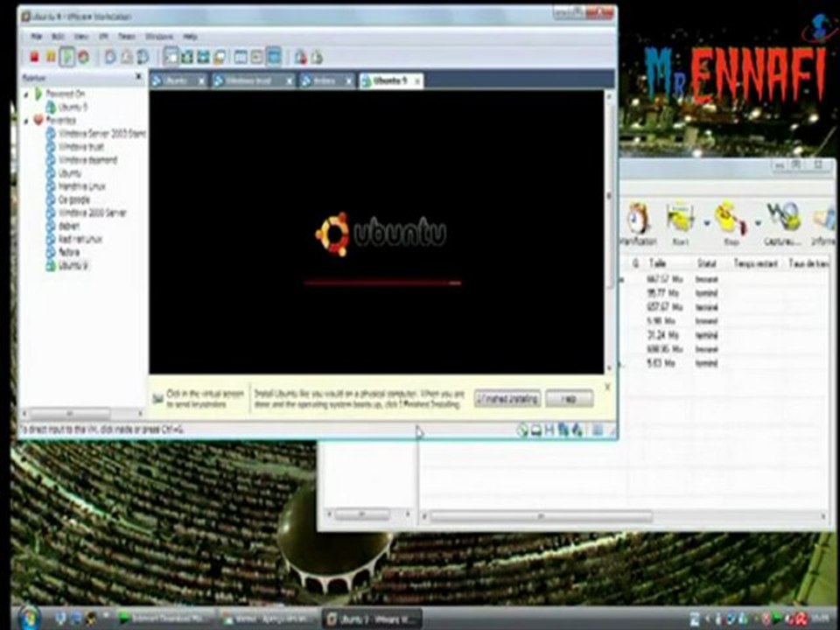
Task: Click the Start icon in download manager
Action: click(x=681, y=223)
